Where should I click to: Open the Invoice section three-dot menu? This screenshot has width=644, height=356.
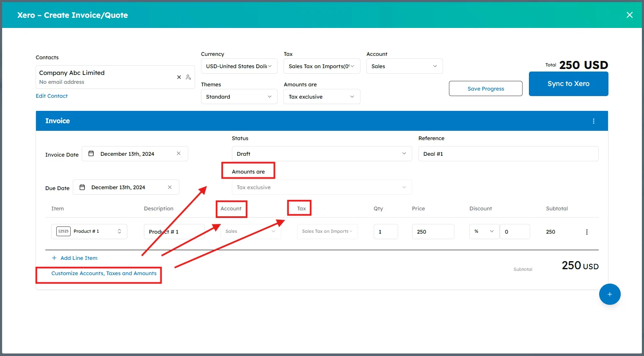(594, 121)
